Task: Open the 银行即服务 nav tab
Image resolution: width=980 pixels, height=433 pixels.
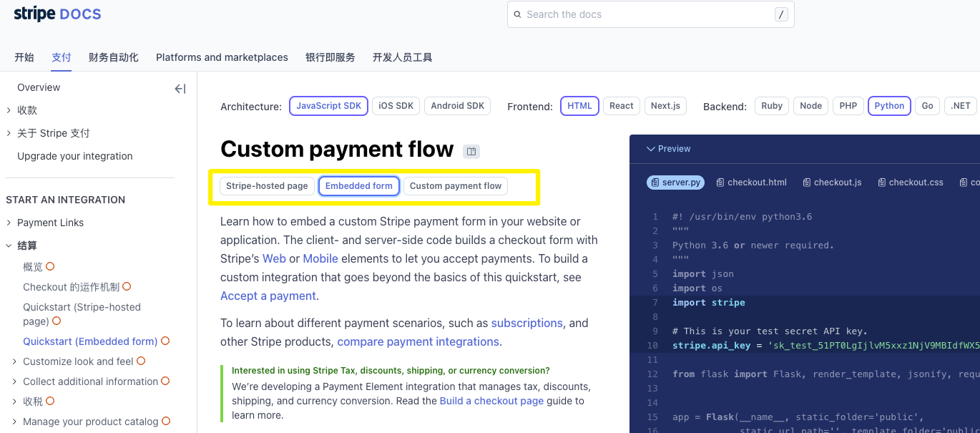Action: (x=330, y=57)
